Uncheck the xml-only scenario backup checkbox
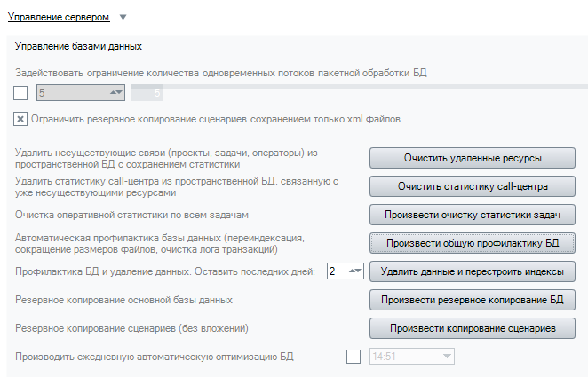 [x=21, y=118]
